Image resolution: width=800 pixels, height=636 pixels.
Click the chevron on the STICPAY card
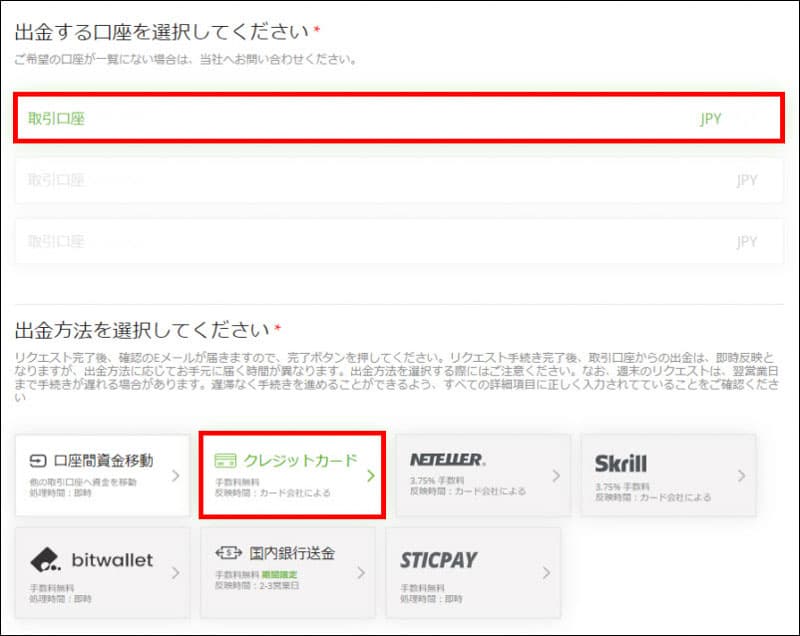coord(546,573)
